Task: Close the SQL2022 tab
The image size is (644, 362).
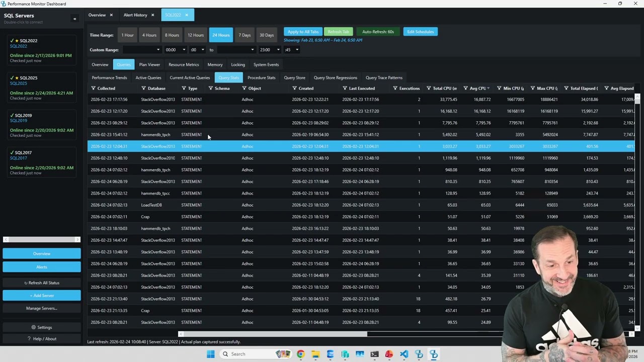Action: pos(186,15)
